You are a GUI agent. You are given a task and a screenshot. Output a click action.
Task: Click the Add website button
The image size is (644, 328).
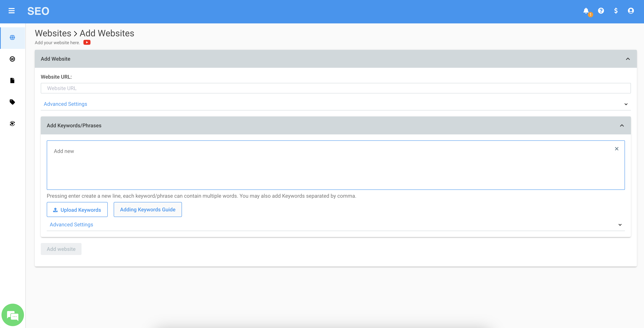click(x=61, y=249)
